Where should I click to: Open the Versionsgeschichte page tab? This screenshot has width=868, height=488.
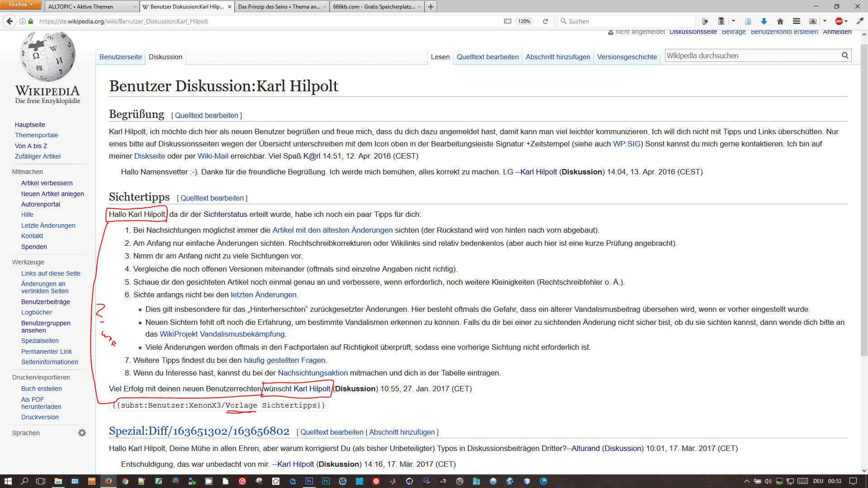627,57
